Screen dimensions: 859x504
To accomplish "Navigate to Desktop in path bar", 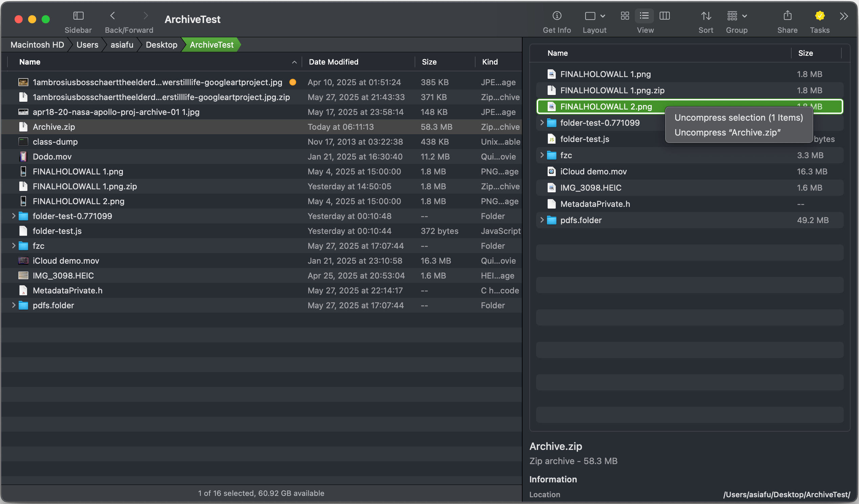I will [161, 45].
